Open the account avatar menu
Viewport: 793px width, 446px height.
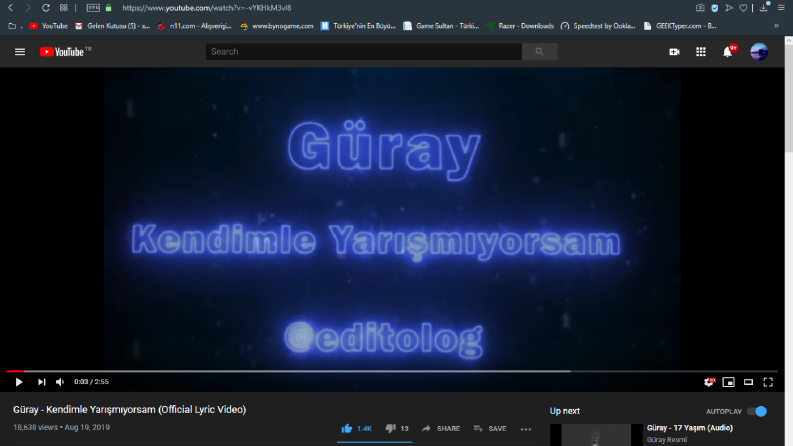coord(759,52)
